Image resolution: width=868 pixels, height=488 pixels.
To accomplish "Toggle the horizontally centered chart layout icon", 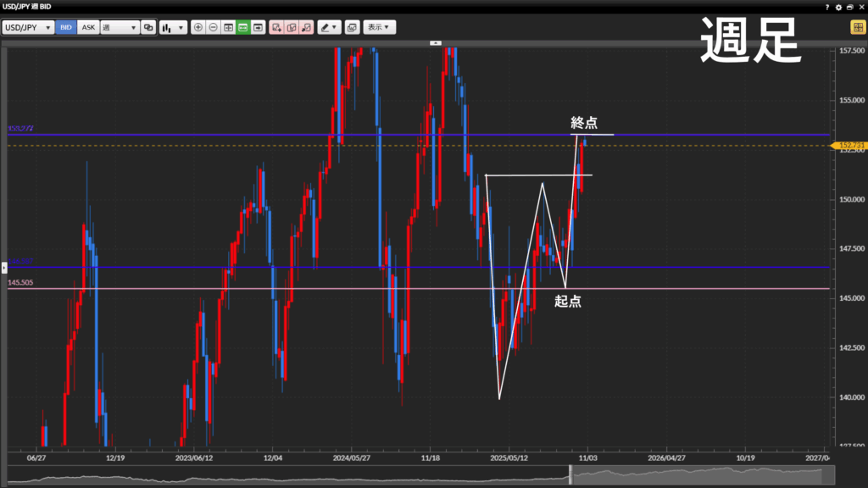I will [228, 27].
